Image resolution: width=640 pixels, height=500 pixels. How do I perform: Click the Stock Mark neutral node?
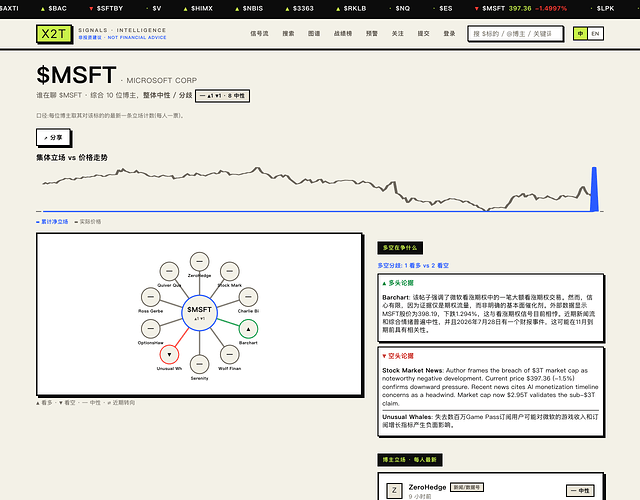(x=229, y=271)
